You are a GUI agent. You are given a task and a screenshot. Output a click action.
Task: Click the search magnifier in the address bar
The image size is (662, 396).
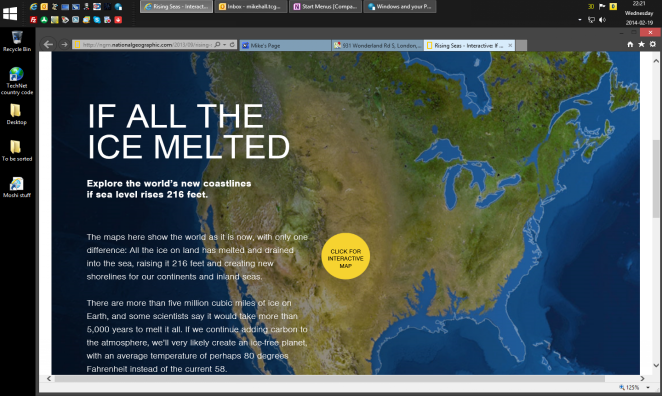click(x=217, y=44)
